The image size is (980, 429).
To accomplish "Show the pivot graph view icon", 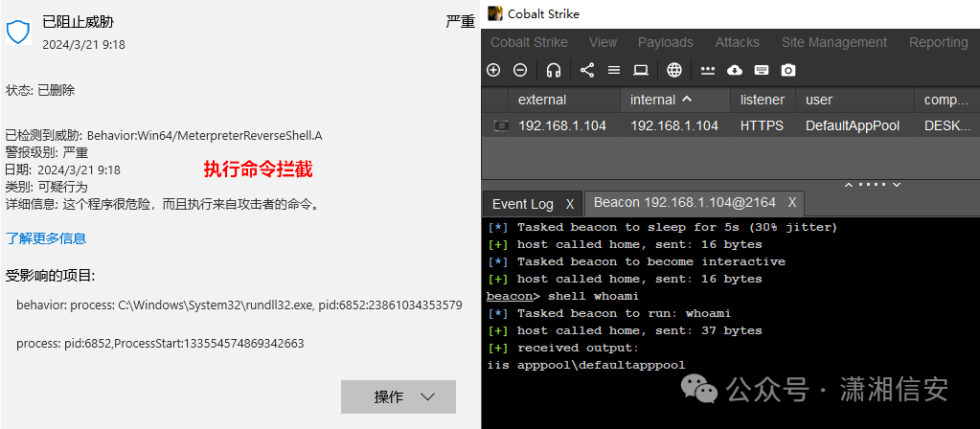I will pos(587,70).
